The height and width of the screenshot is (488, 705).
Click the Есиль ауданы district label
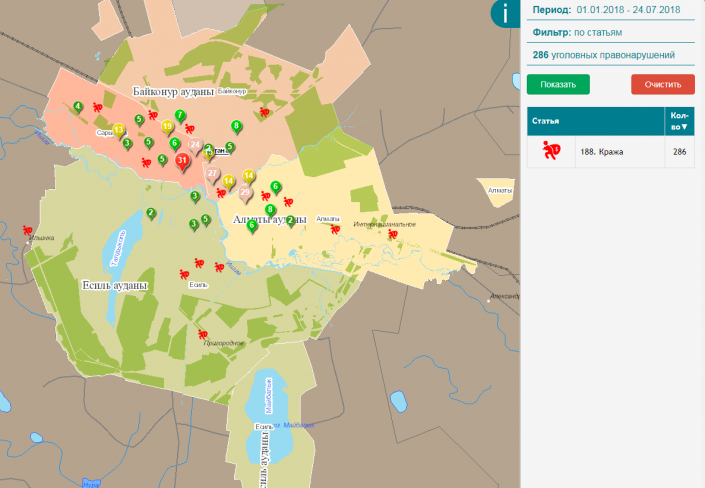click(x=114, y=285)
